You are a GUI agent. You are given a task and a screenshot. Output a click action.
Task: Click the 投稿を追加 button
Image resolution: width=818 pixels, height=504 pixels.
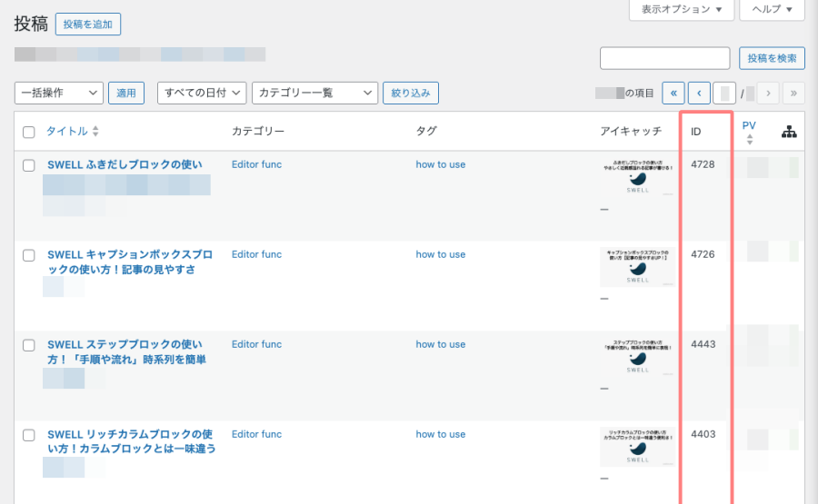88,25
